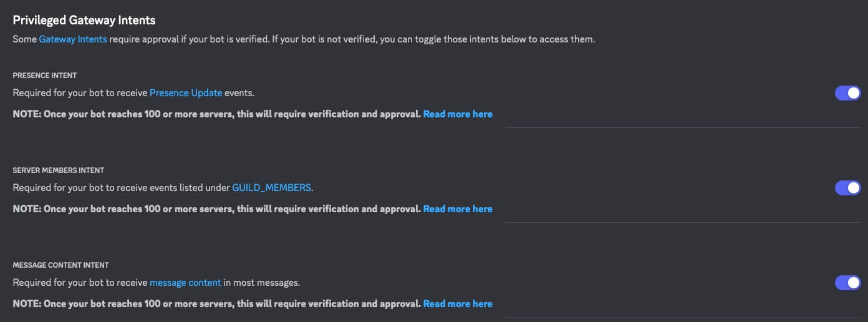Screen dimensions: 868x322
Task: Follow the message content link
Action: pos(185,283)
